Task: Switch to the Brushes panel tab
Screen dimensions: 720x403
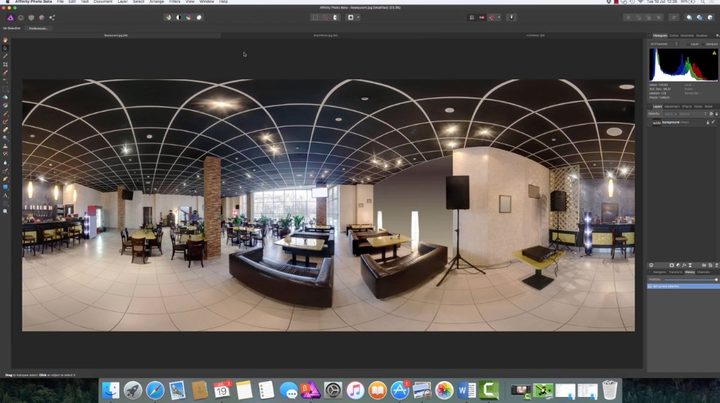Action: tap(702, 36)
